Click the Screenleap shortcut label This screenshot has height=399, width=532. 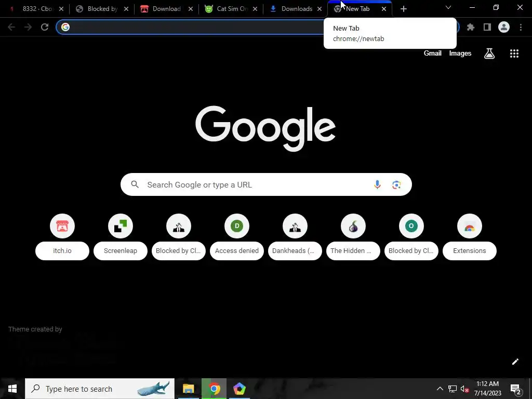tap(121, 251)
